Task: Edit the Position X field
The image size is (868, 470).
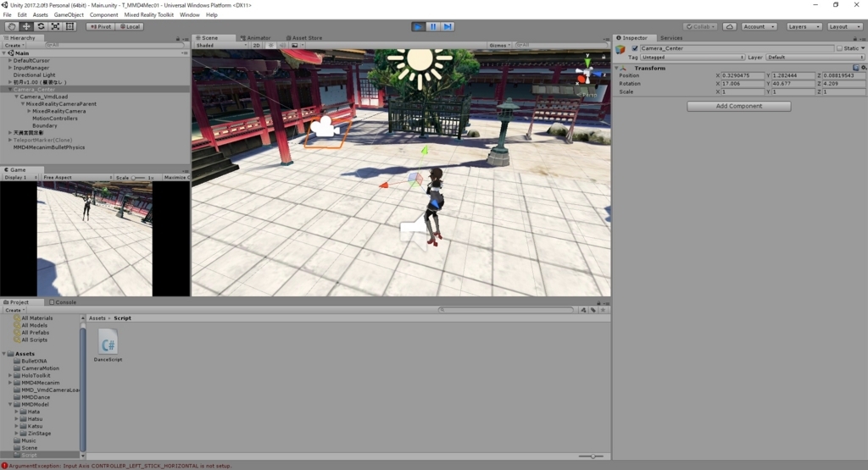Action: 743,75
